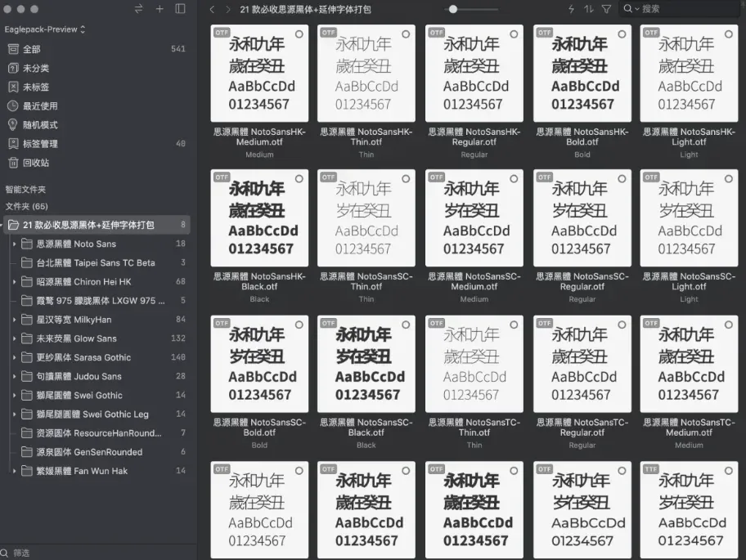
Task: Open 未分类 in the sidebar
Action: (x=97, y=68)
